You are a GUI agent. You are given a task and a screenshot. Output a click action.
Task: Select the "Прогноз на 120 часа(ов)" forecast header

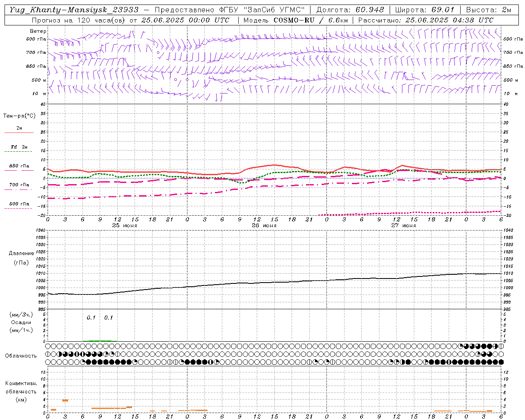(79, 20)
